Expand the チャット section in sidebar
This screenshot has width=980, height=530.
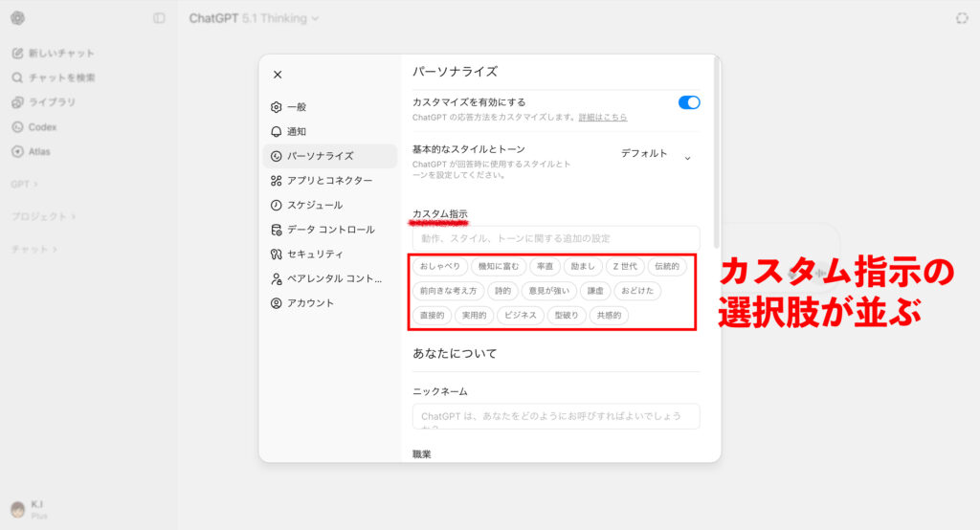point(34,250)
